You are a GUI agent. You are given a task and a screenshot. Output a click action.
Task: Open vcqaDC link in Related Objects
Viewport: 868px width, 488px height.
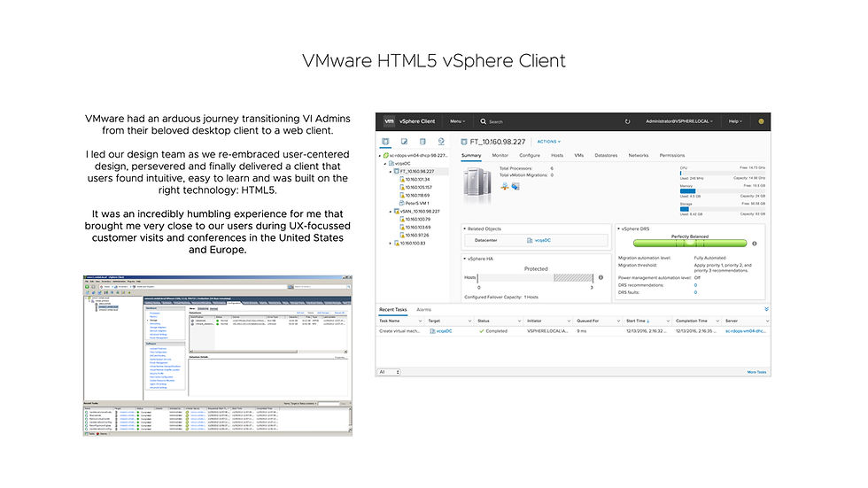pyautogui.click(x=542, y=240)
